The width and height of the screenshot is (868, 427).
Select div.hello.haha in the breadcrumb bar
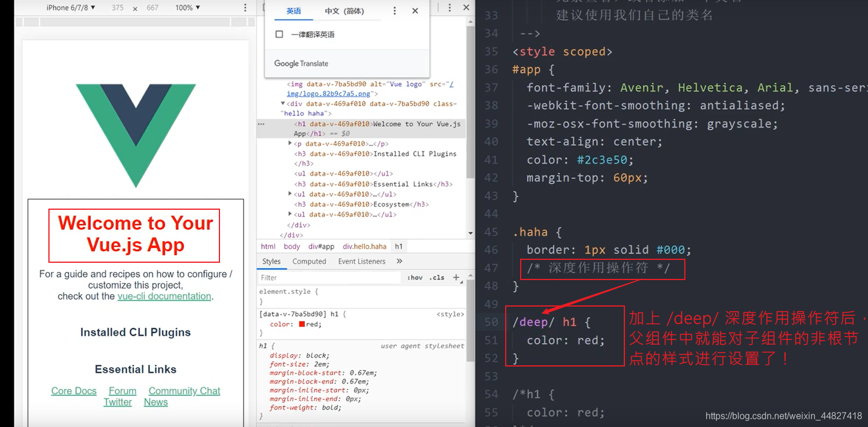click(x=365, y=246)
